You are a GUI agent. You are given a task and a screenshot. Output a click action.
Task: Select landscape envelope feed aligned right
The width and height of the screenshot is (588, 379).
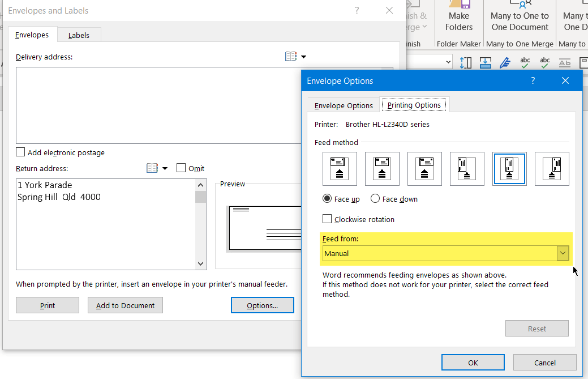424,168
